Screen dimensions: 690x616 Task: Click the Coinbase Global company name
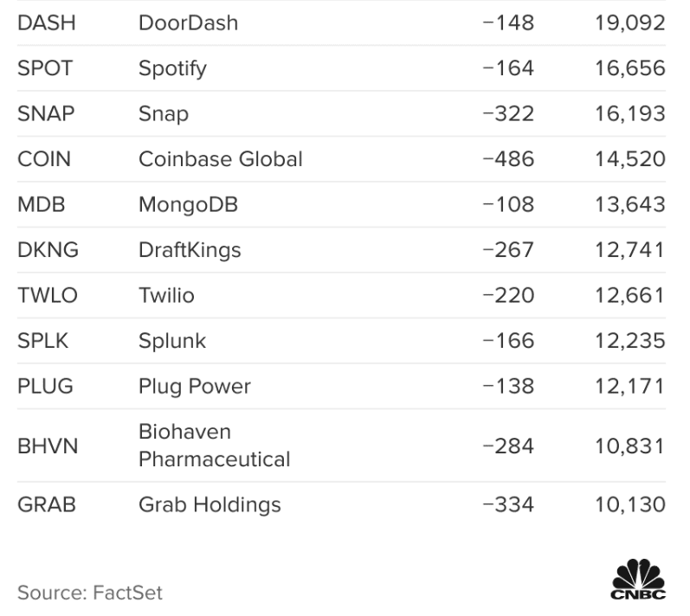(x=221, y=159)
